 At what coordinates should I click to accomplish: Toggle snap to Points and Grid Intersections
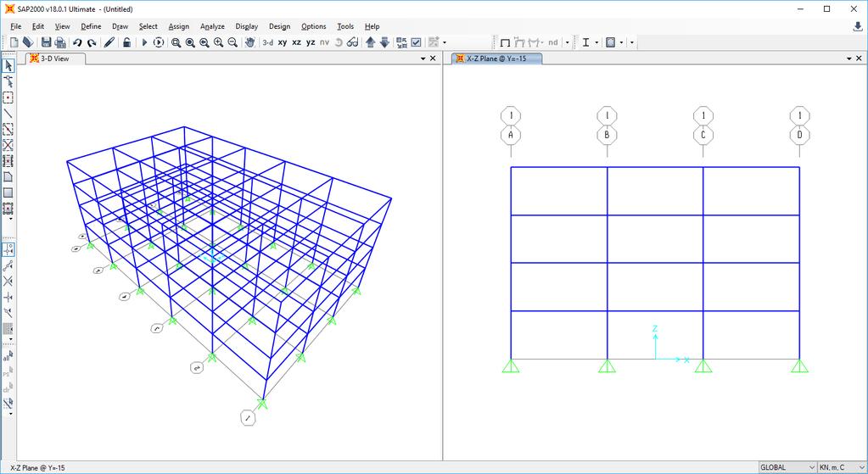pyautogui.click(x=8, y=250)
